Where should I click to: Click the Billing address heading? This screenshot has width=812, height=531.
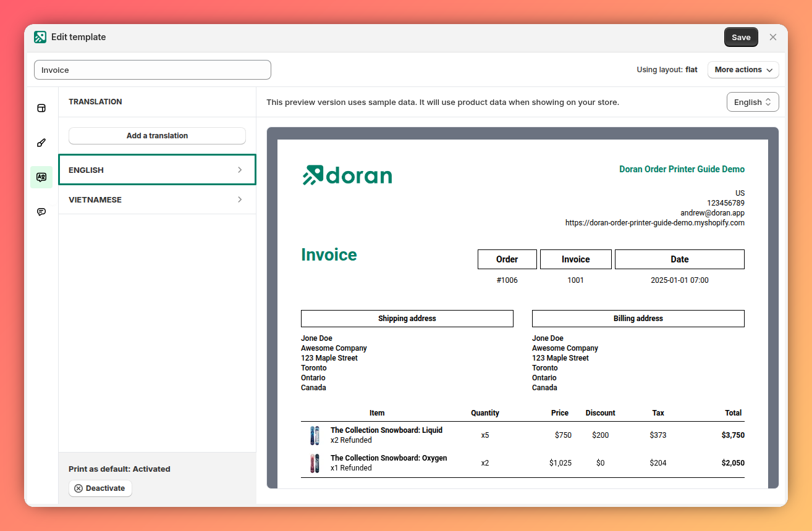(x=638, y=319)
